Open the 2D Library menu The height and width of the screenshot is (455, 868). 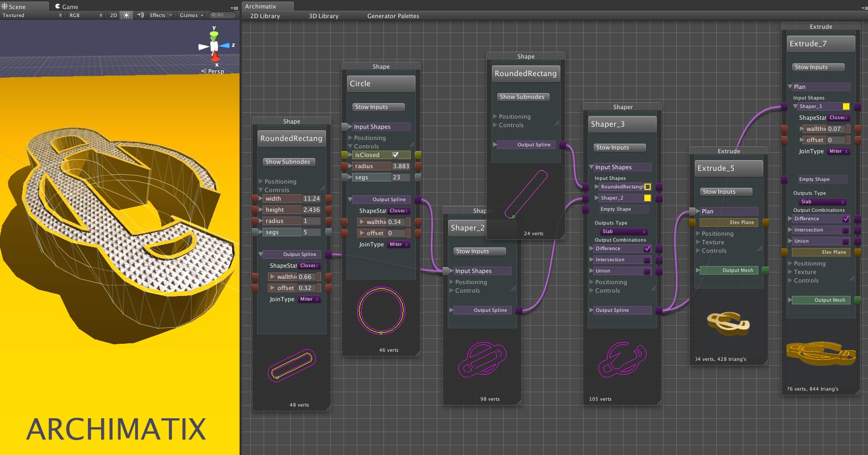pyautogui.click(x=265, y=16)
